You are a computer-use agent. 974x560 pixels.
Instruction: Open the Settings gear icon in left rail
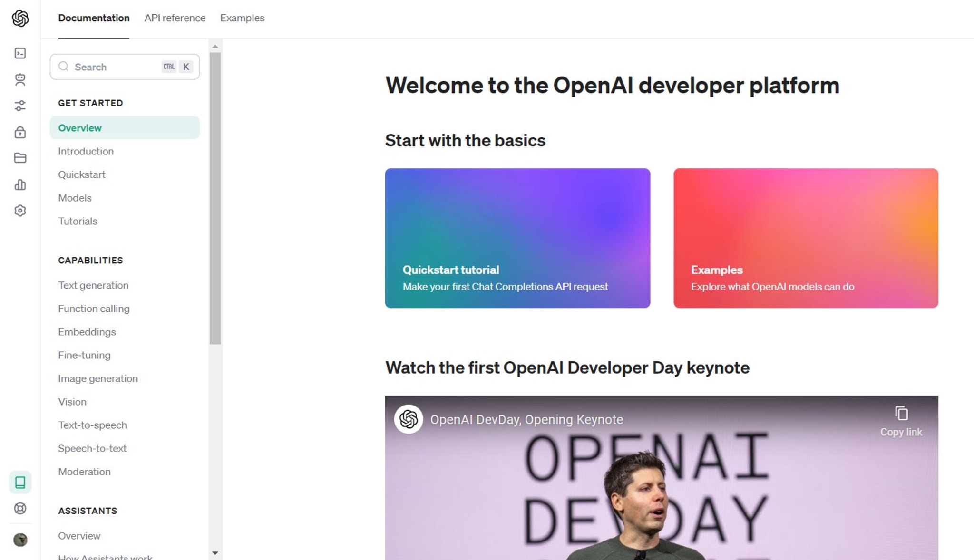click(x=20, y=211)
